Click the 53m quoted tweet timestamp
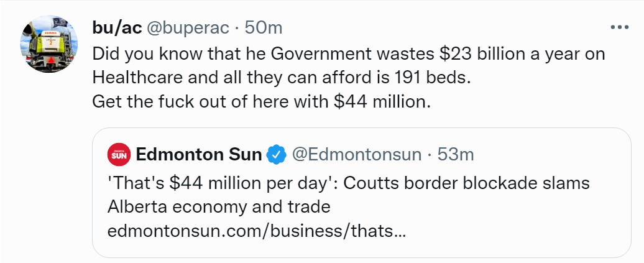Screen dimensions: 644x263 point(456,155)
